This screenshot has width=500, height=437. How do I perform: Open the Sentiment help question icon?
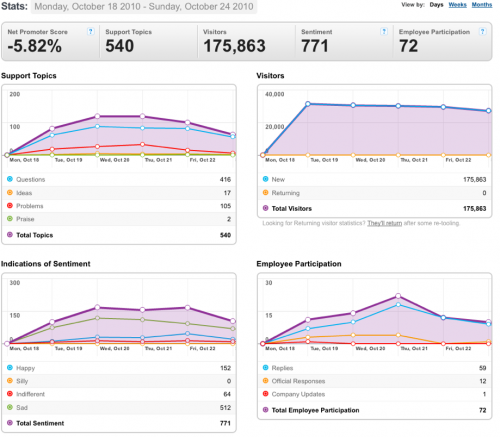tap(384, 32)
